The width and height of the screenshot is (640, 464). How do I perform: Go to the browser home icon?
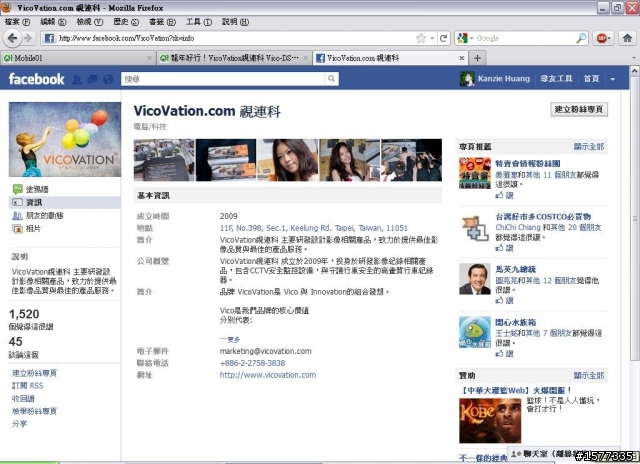tap(627, 38)
